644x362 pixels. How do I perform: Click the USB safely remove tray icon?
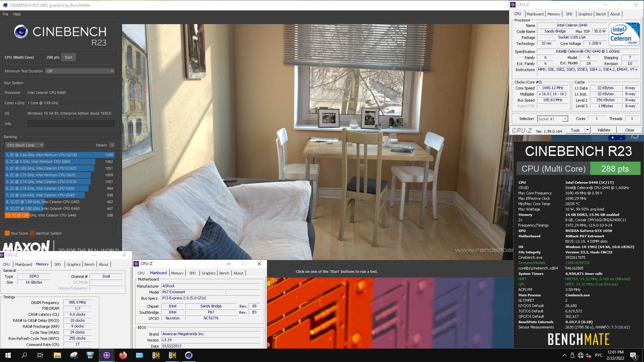(x=573, y=355)
